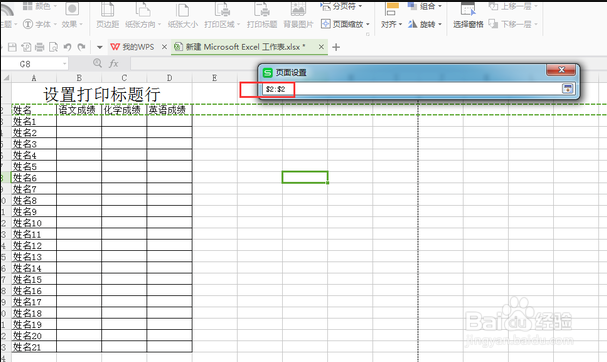Click the expand dialog icon in 页面设置
The image size is (607, 362).
point(568,89)
